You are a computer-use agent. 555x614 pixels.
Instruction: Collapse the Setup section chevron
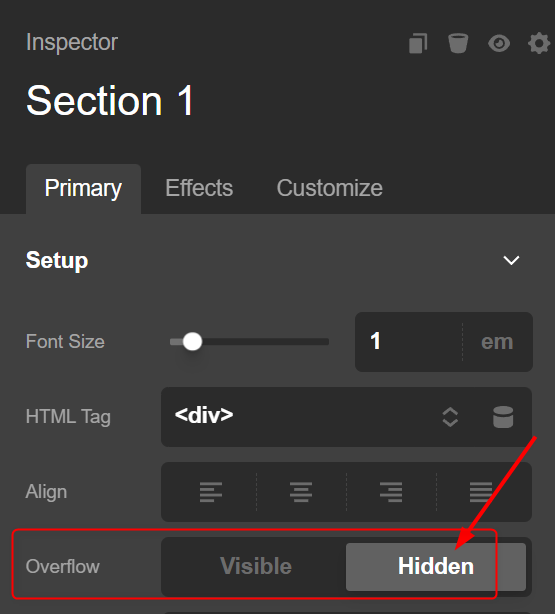click(x=511, y=260)
